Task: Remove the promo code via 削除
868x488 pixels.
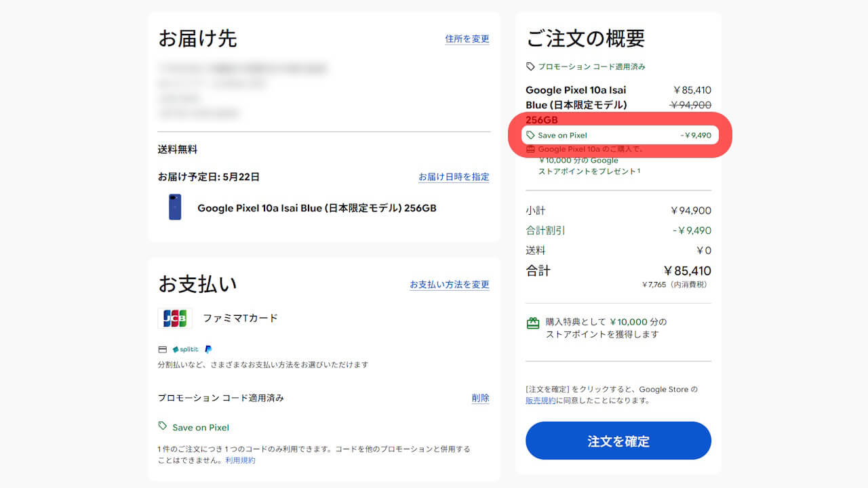Action: point(480,398)
